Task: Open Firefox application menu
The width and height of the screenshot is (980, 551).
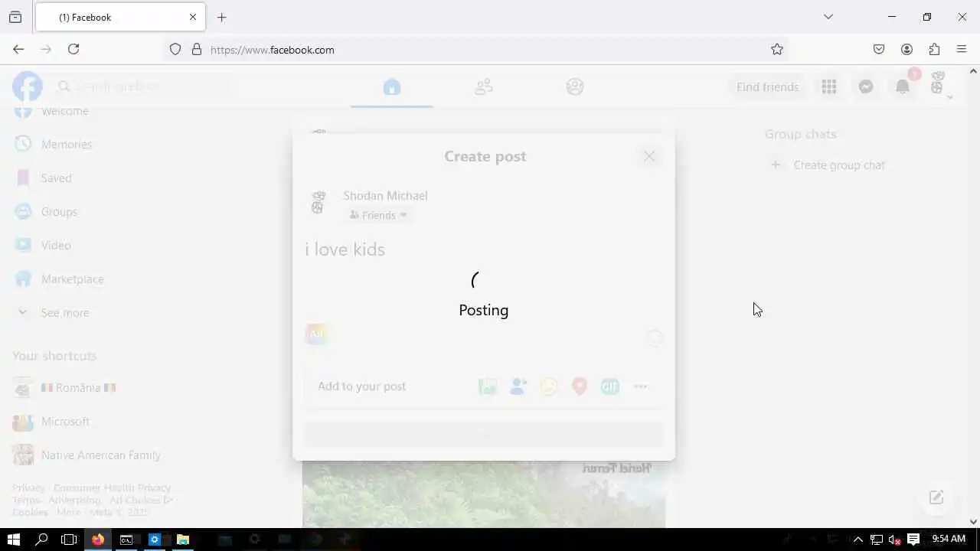Action: 962,50
